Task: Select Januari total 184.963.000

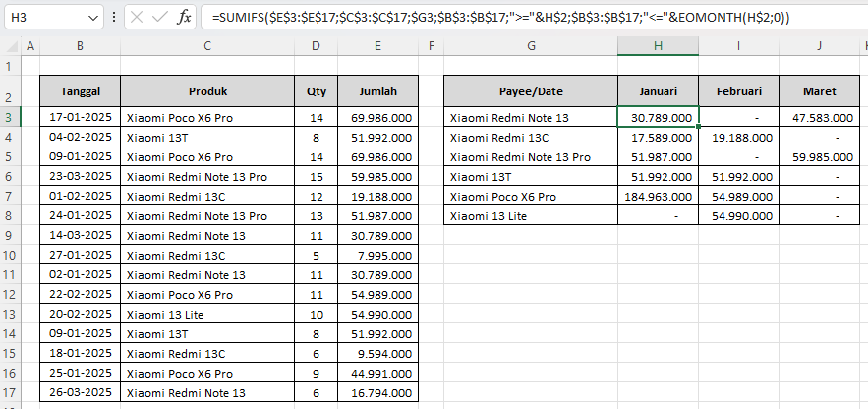Action: pos(658,196)
